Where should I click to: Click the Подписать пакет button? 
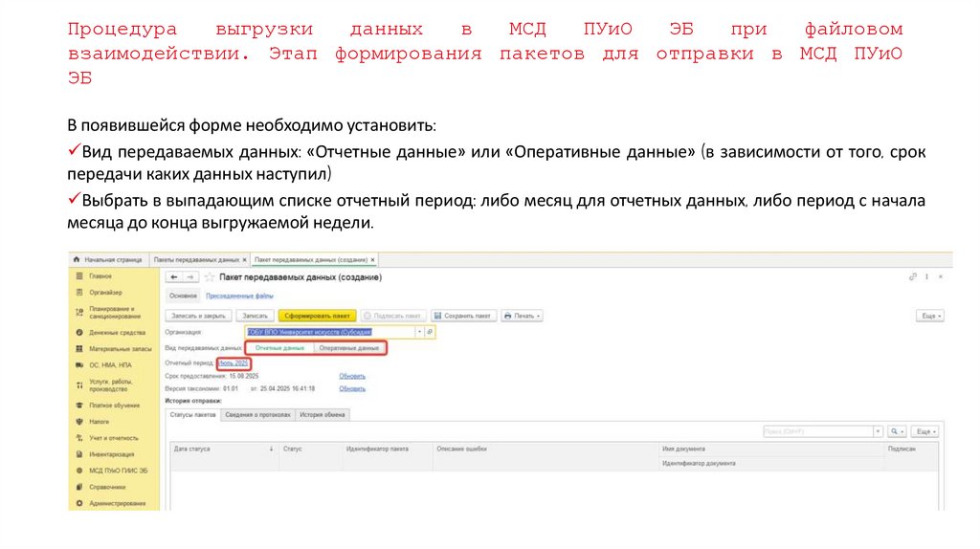tap(393, 316)
